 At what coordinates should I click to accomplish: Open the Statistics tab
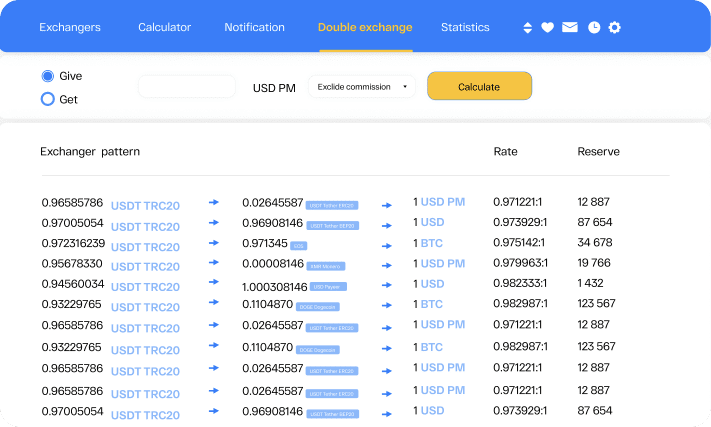pyautogui.click(x=465, y=28)
